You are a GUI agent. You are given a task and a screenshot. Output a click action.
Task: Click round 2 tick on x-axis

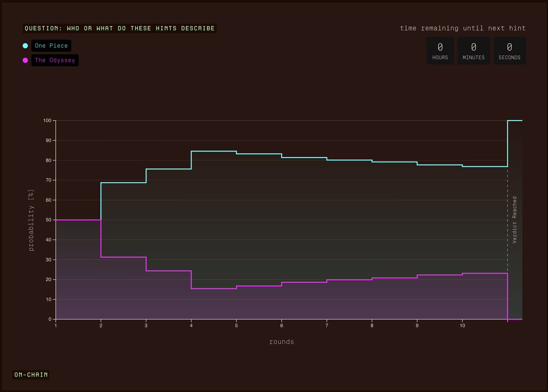[x=101, y=326]
